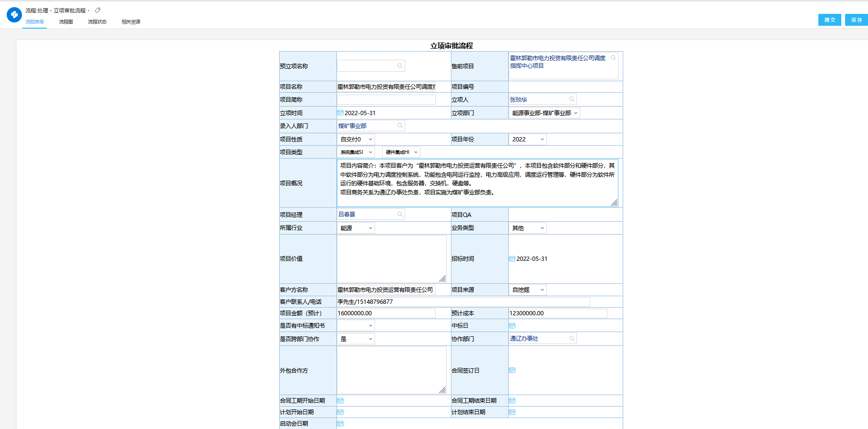Click search icon for 项目经理 吕春景
This screenshot has width=868, height=429.
coord(400,214)
